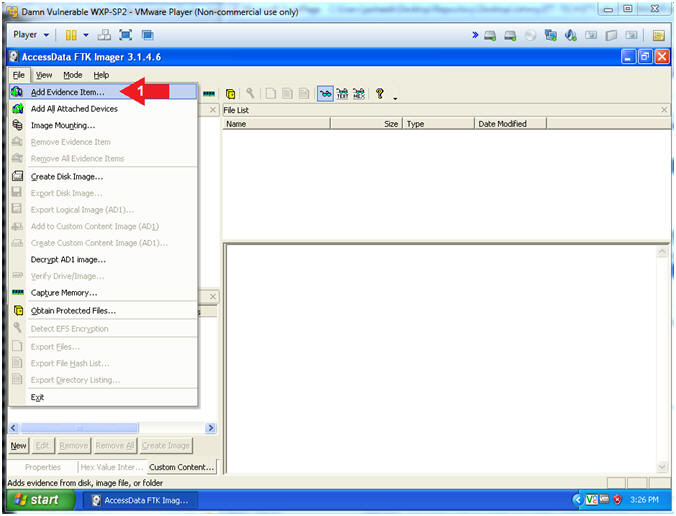
Task: Click VMware sound card device icon
Action: [x=570, y=35]
